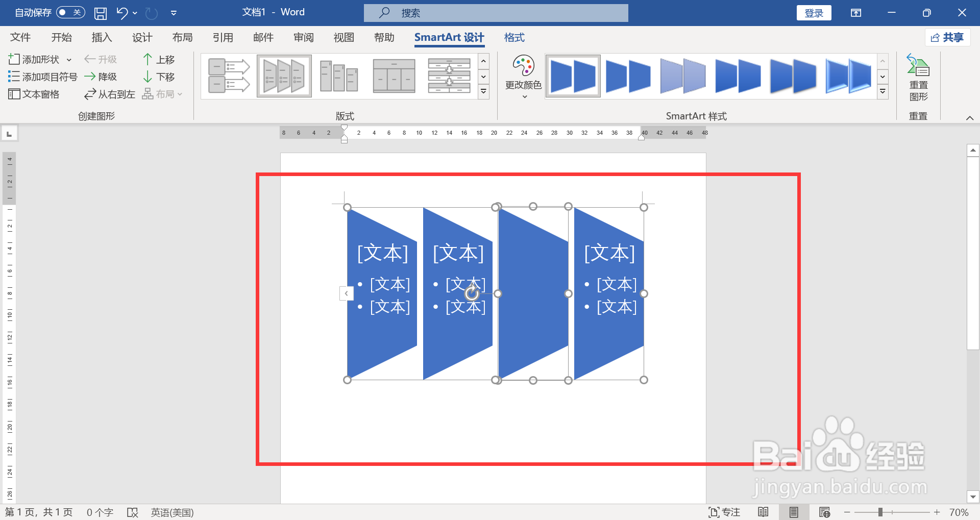
Task: Switch to the 插入 tab
Action: point(102,37)
